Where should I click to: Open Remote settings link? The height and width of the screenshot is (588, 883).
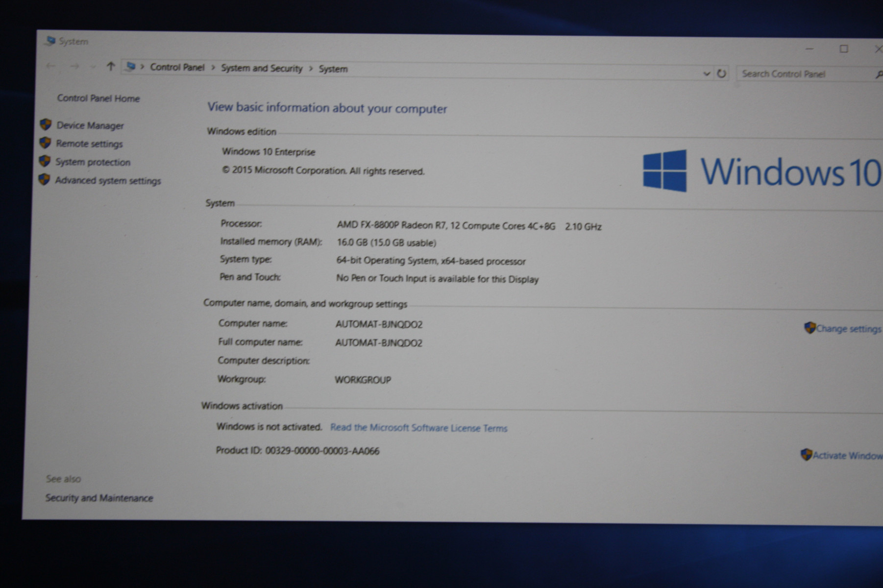coord(89,144)
